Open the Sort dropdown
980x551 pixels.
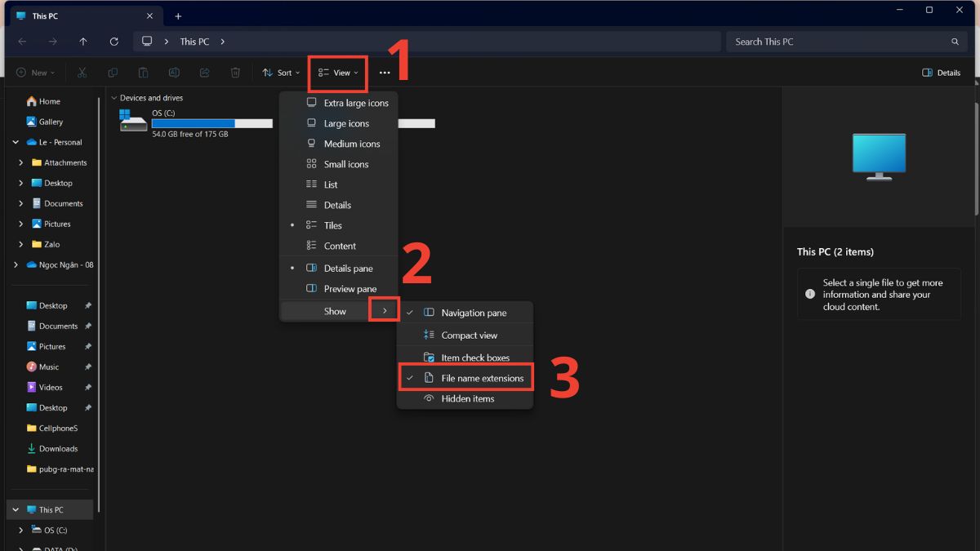click(281, 73)
